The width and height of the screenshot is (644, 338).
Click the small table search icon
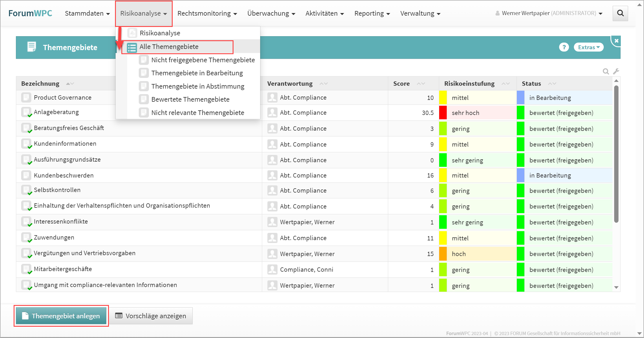[x=605, y=71]
